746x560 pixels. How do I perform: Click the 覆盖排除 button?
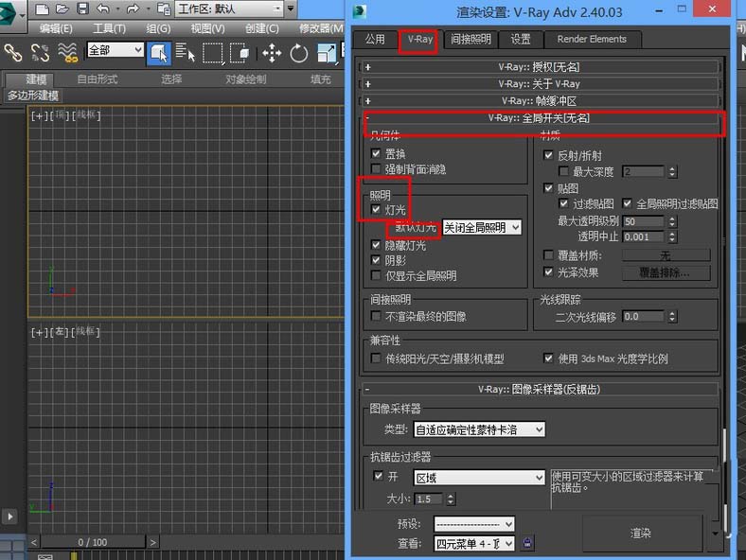[666, 272]
